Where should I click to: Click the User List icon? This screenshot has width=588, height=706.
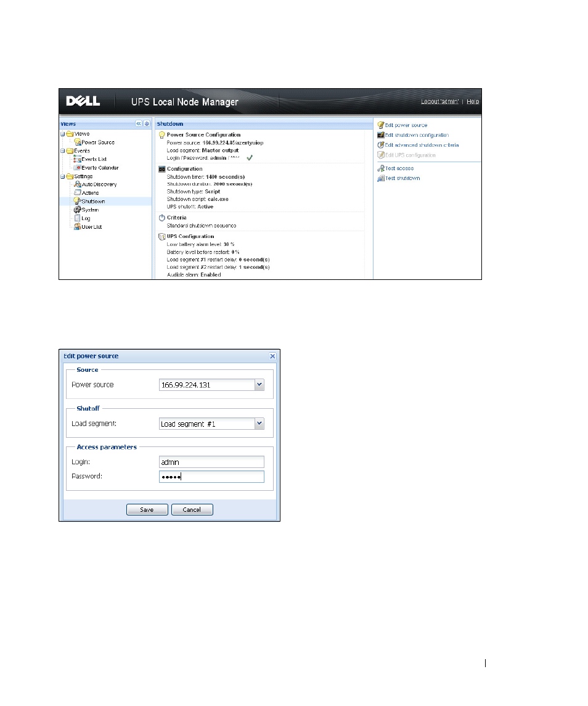[x=78, y=227]
